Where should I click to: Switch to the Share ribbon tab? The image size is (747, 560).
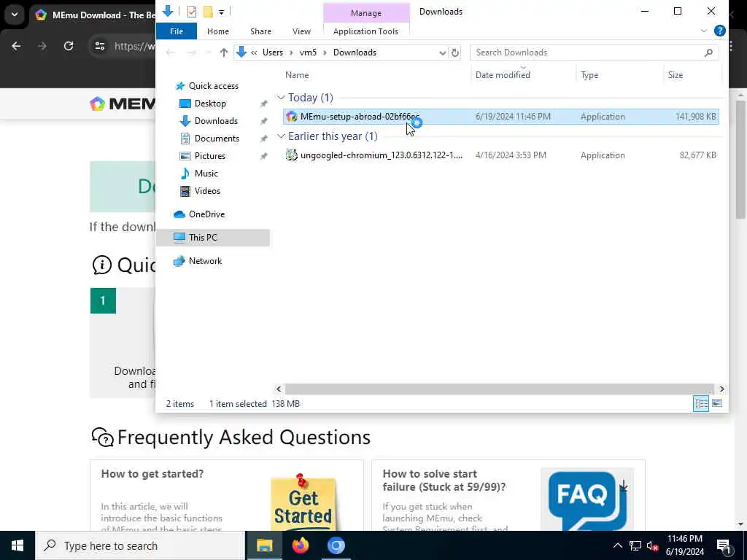pyautogui.click(x=260, y=31)
